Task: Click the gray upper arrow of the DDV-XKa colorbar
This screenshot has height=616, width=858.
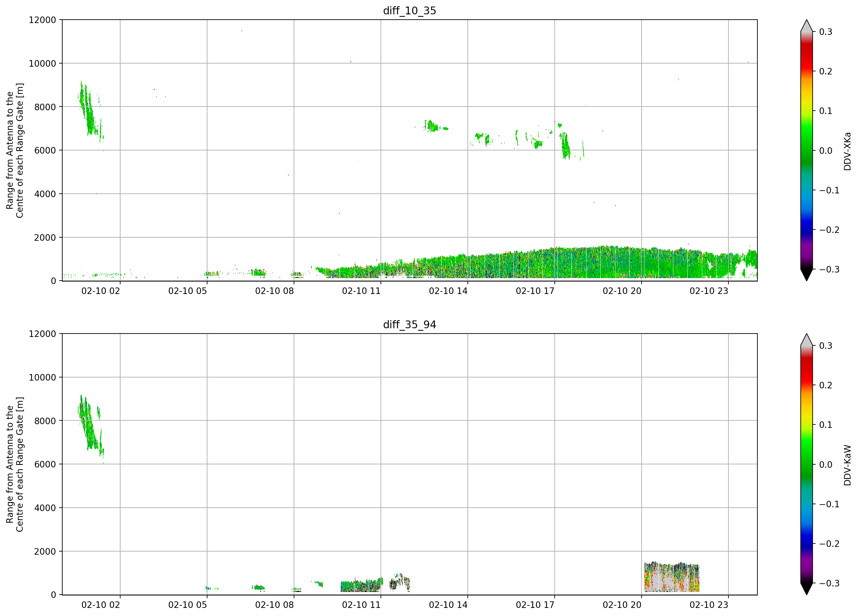Action: tap(807, 26)
